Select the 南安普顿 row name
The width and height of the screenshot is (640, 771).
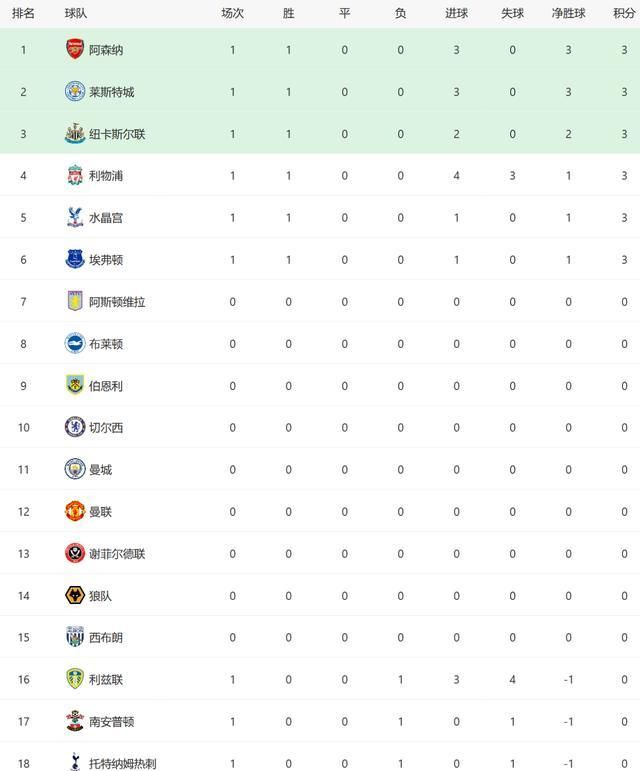[x=112, y=722]
